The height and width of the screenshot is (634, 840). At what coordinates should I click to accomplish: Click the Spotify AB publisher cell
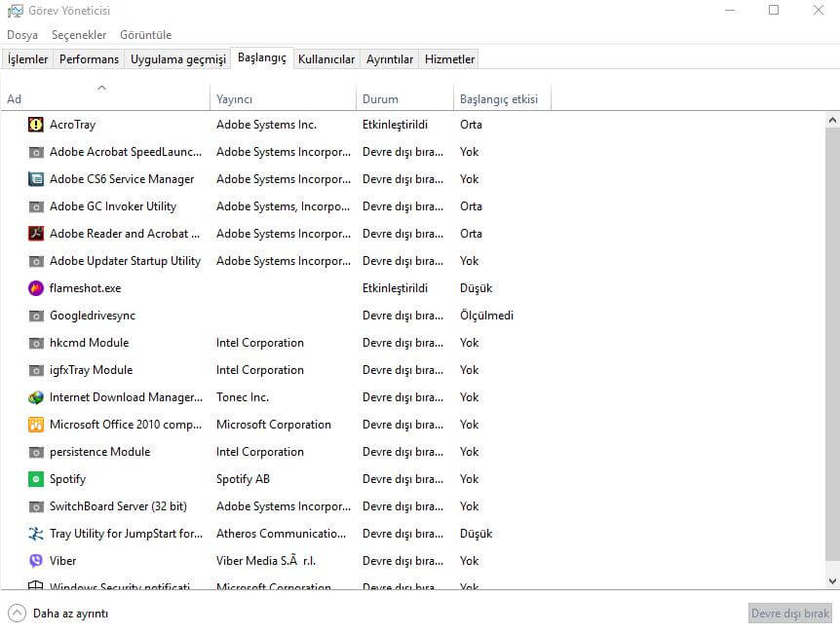tap(244, 479)
